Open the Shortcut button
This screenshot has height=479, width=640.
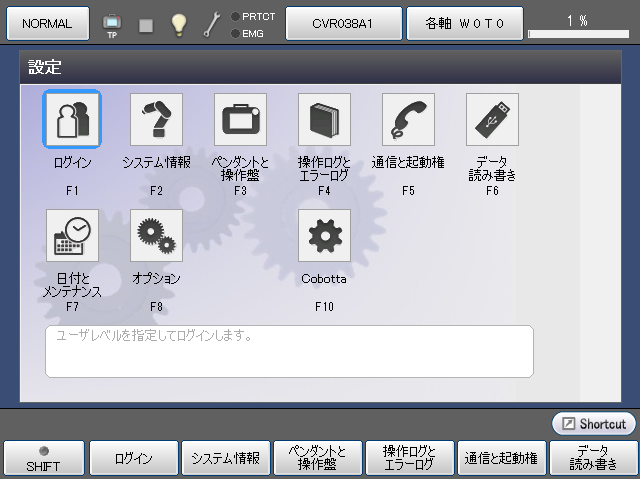point(594,424)
